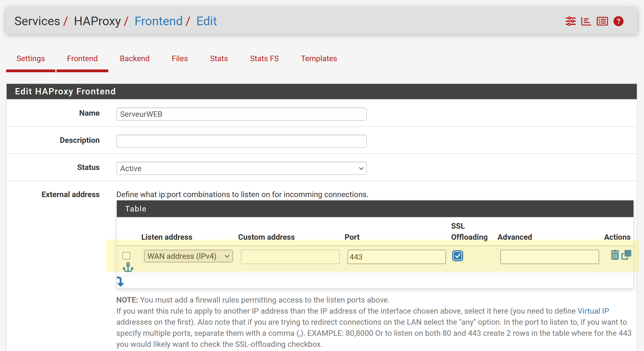Open the Virtual IP link in the note
Screen dimensions: 644x351
pyautogui.click(x=593, y=311)
